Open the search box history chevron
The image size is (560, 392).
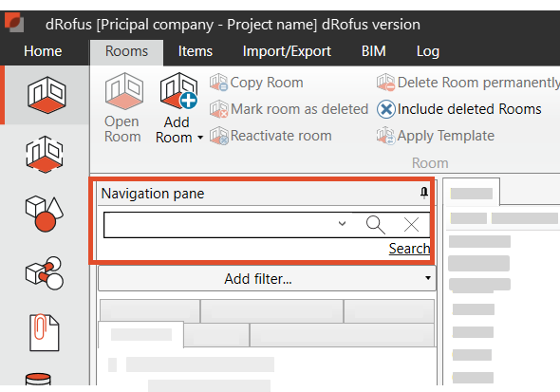coord(342,224)
